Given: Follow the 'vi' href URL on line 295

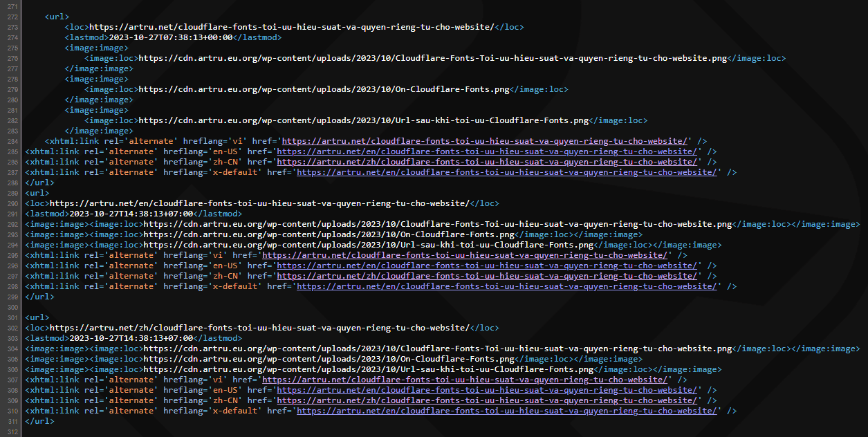Looking at the screenshot, I should (x=465, y=255).
